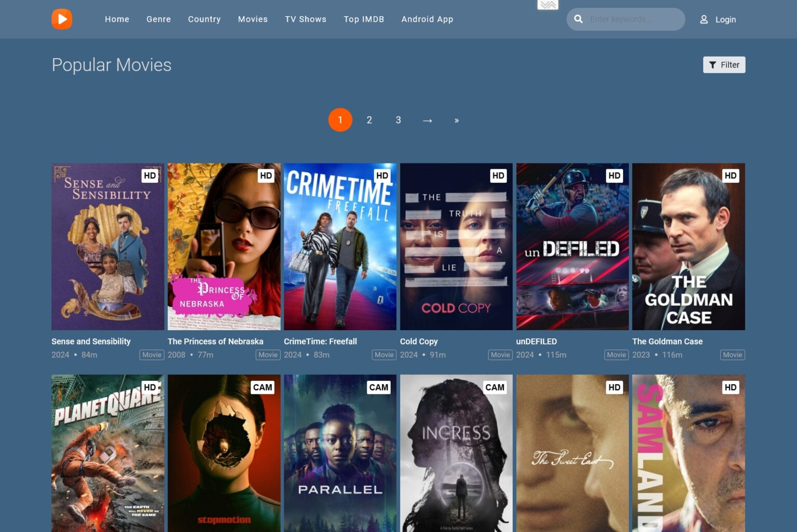This screenshot has height=532, width=797.
Task: Click HD badge on CrimeTime Freefall poster
Action: click(x=382, y=175)
